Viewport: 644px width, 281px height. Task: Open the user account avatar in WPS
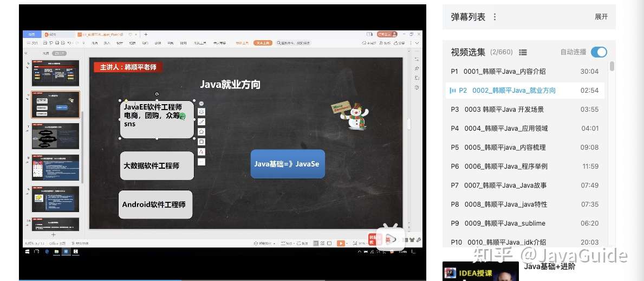pyautogui.click(x=394, y=34)
